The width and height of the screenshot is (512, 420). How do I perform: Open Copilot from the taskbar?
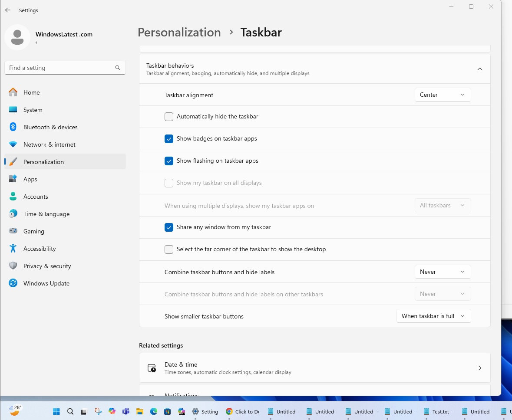[112, 411]
